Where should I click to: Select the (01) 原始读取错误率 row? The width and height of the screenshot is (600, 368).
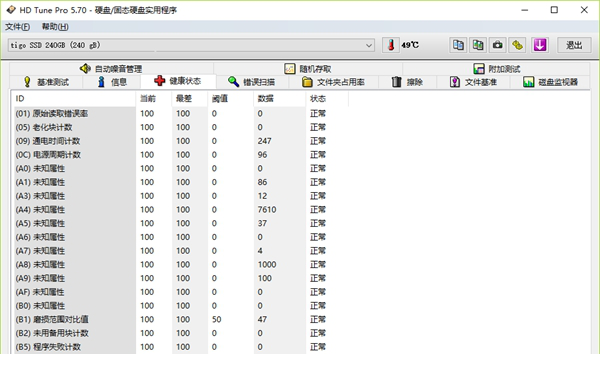click(180, 114)
